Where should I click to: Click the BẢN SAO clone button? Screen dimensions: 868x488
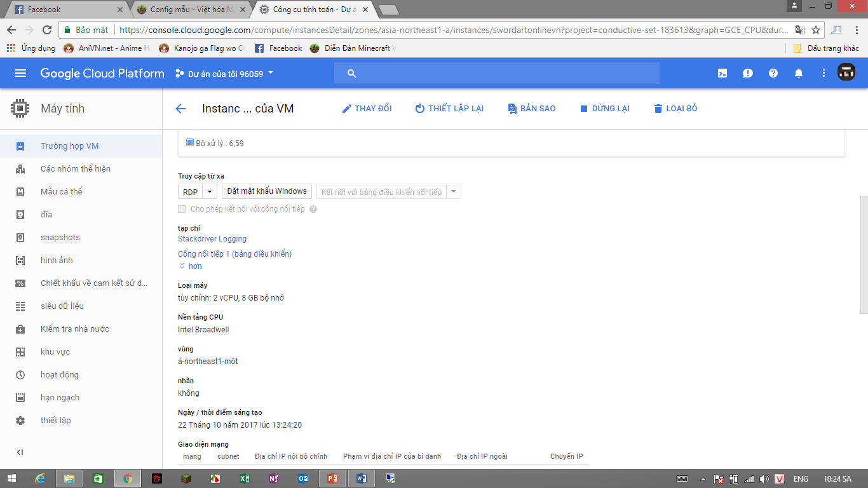pyautogui.click(x=532, y=109)
